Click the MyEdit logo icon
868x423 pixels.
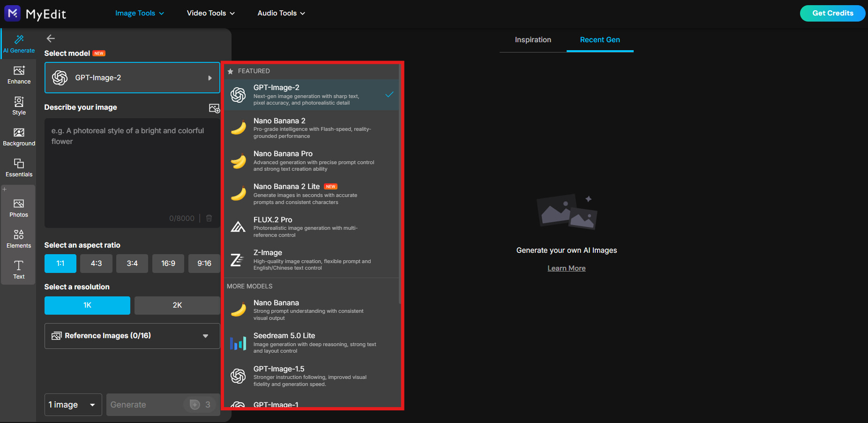point(12,13)
